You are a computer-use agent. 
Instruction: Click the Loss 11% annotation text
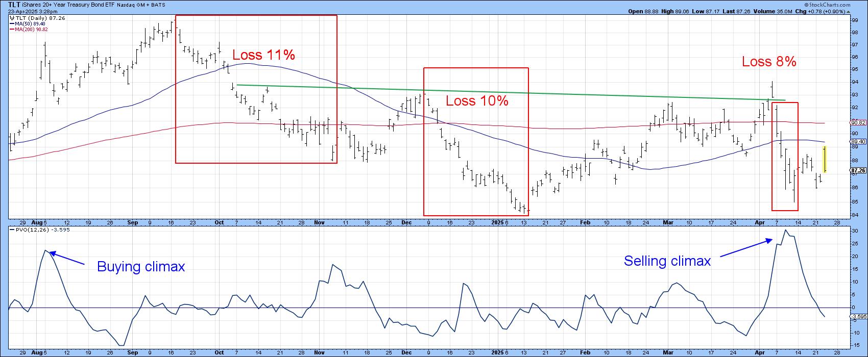[x=264, y=55]
